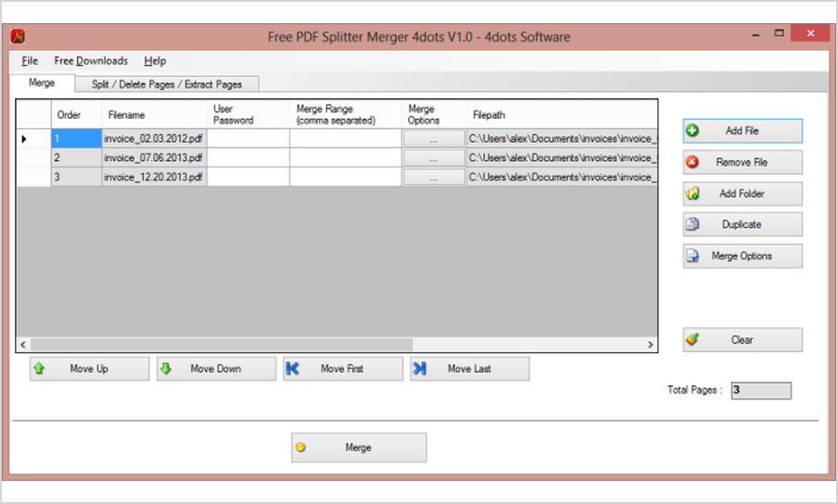Viewport: 838px width, 504px height.
Task: Click the Add Folder icon
Action: tap(692, 194)
